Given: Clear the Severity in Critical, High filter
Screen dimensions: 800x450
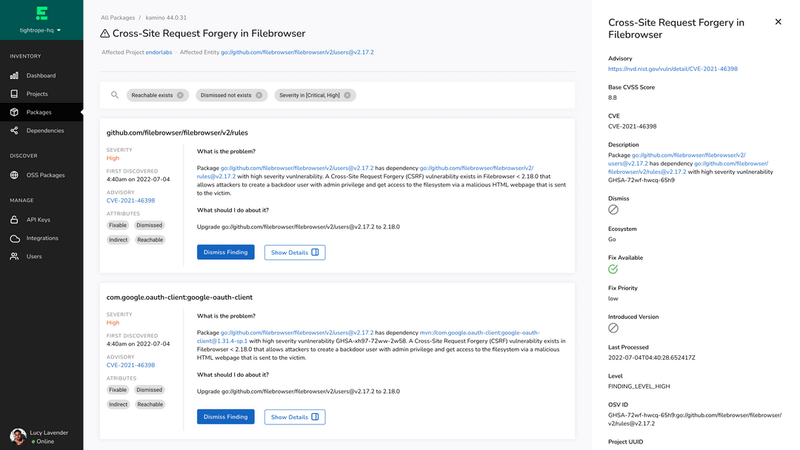Looking at the screenshot, I should tap(349, 95).
